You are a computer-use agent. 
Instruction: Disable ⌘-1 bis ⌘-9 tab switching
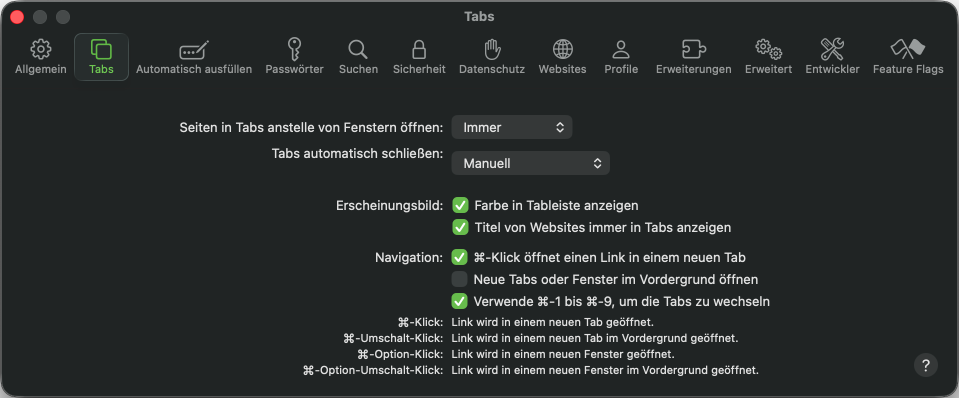(459, 301)
